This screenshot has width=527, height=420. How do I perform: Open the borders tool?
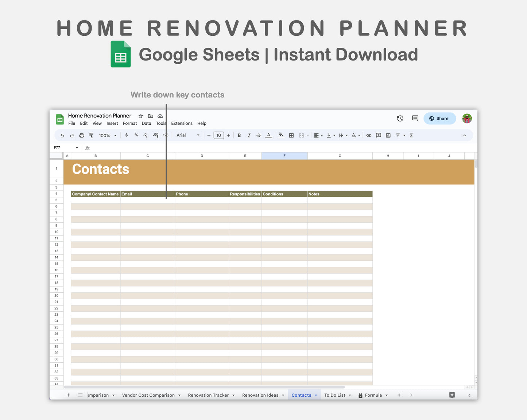click(291, 135)
